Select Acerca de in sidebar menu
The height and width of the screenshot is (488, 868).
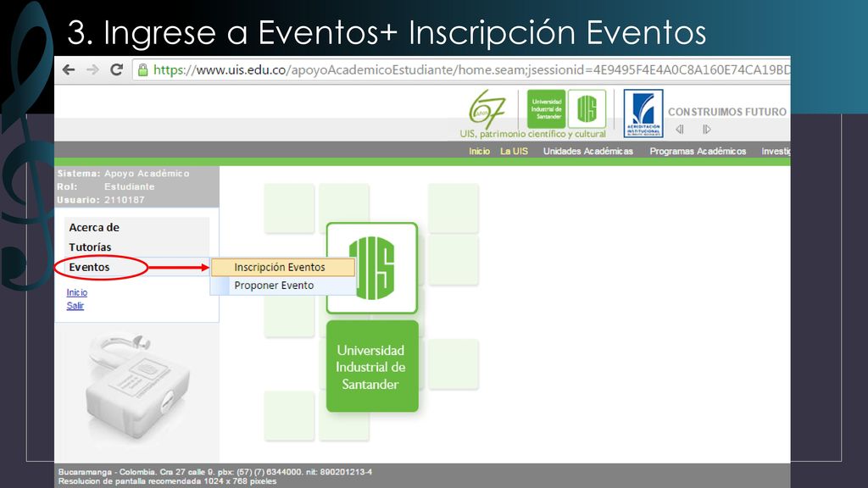94,227
